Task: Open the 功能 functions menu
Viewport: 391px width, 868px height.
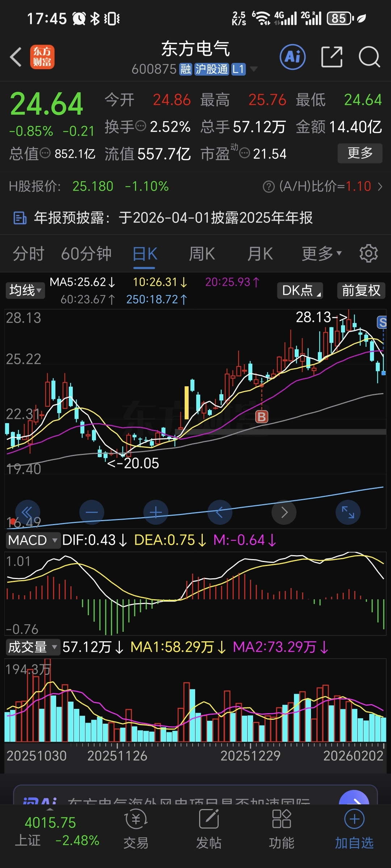Action: click(282, 830)
